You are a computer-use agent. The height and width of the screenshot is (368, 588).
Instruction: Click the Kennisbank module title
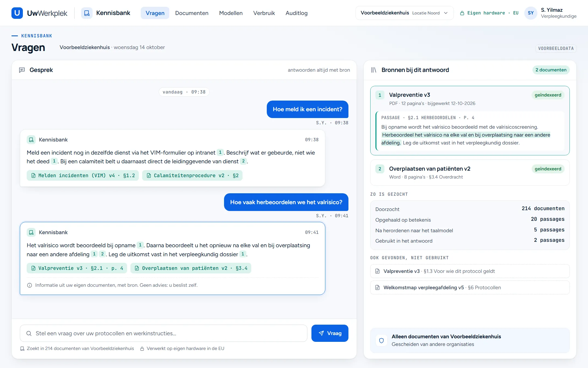click(113, 13)
